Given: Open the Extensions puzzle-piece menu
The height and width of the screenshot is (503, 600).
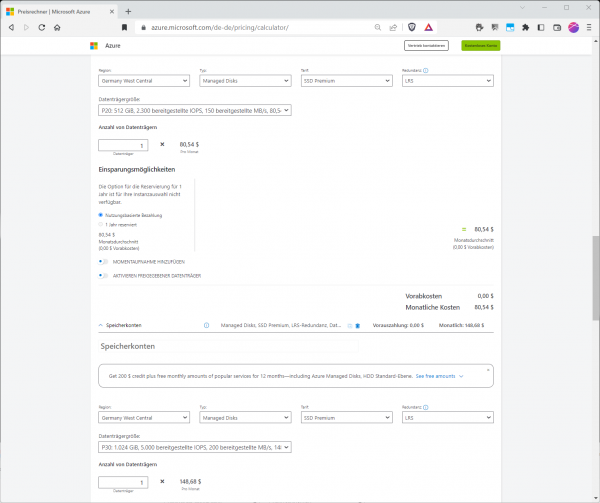Looking at the screenshot, I should pyautogui.click(x=525, y=28).
